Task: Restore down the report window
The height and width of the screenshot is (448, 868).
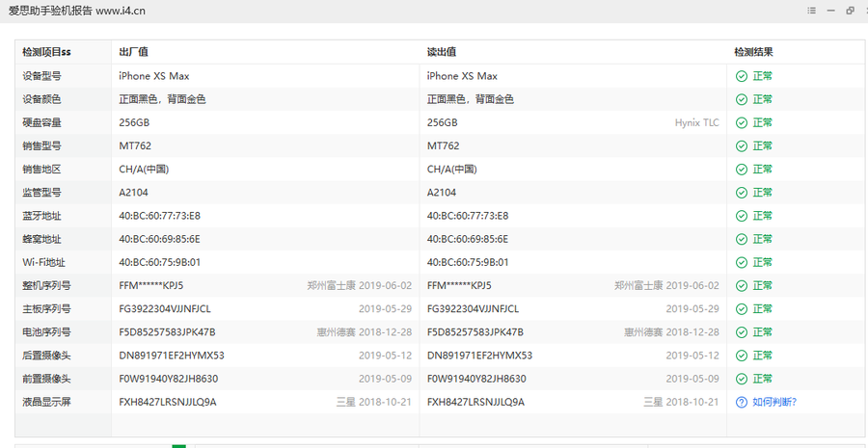Action: [850, 11]
